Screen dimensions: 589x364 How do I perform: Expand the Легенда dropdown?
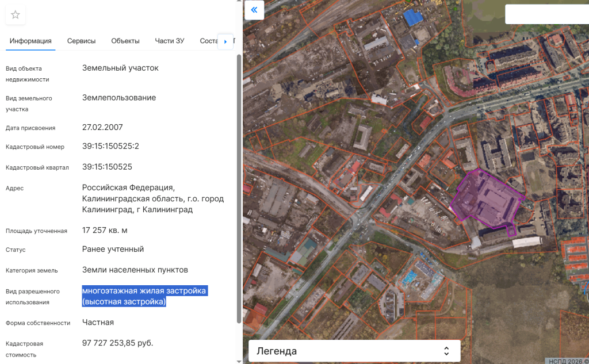[x=354, y=351]
